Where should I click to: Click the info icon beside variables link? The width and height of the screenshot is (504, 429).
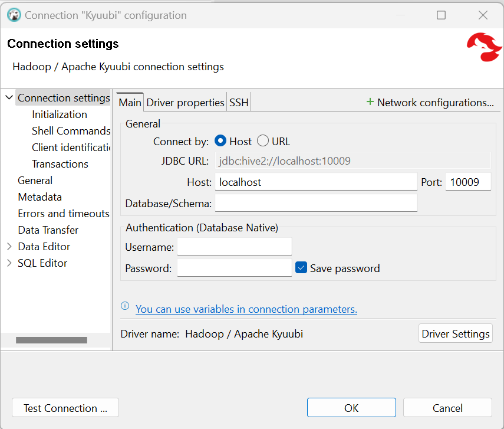[x=125, y=306]
